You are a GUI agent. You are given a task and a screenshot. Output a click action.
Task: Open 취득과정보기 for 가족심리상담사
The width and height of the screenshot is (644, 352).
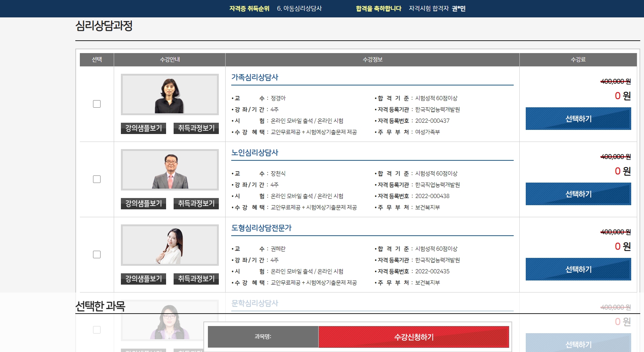click(x=196, y=128)
